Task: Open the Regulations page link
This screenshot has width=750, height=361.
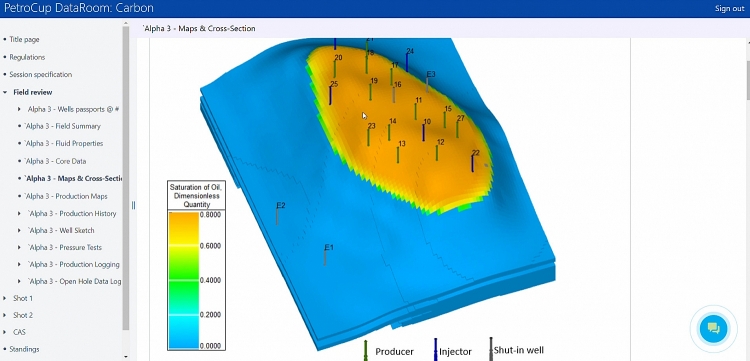Action: tap(27, 57)
